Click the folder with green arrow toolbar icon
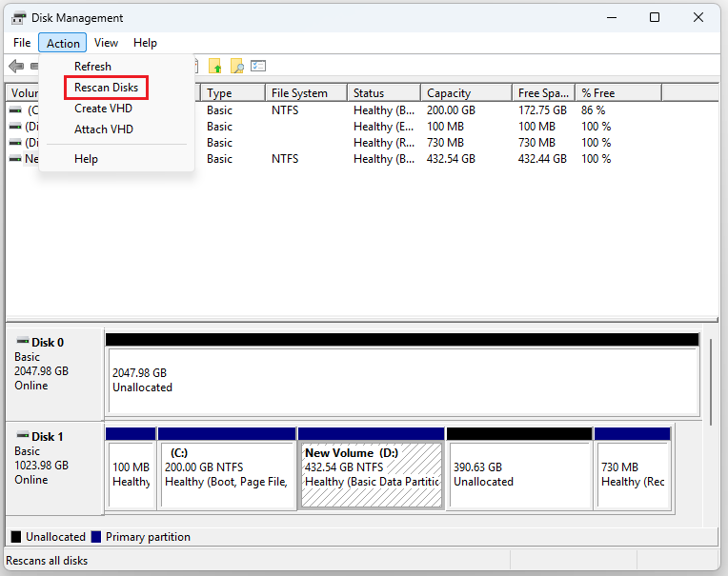728x576 pixels. pyautogui.click(x=215, y=67)
